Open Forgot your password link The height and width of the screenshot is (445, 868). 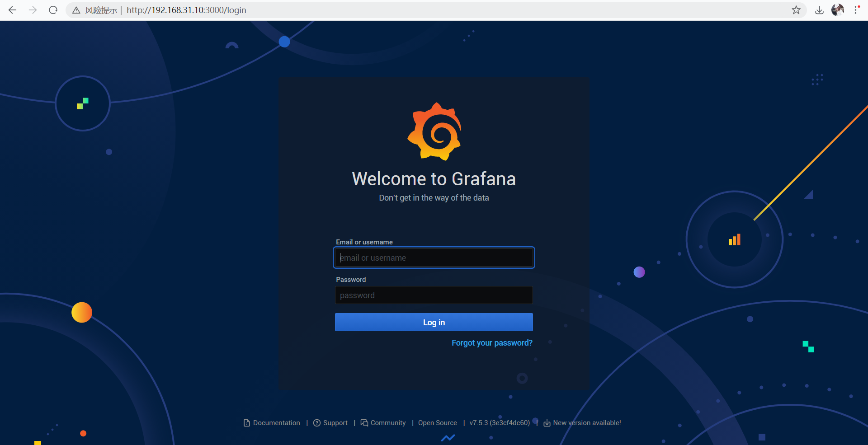pyautogui.click(x=492, y=343)
